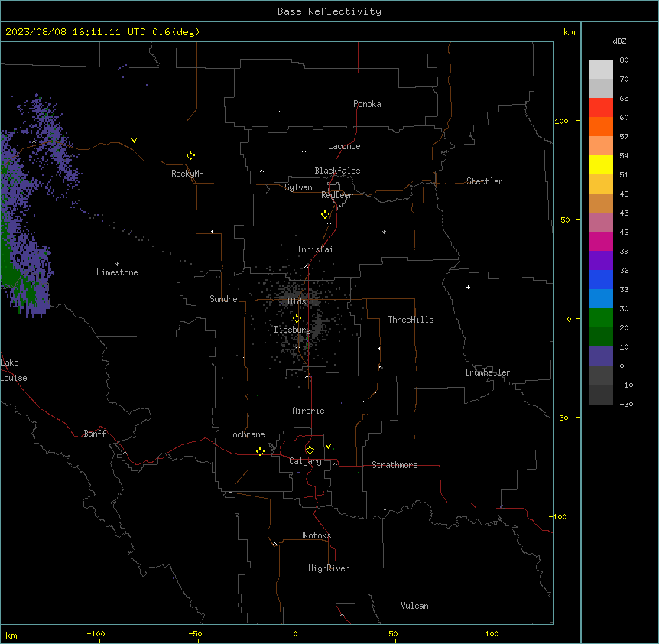Click the yellow diamond marker below Cochrane
Viewport: 659px width, 644px height.
[260, 451]
